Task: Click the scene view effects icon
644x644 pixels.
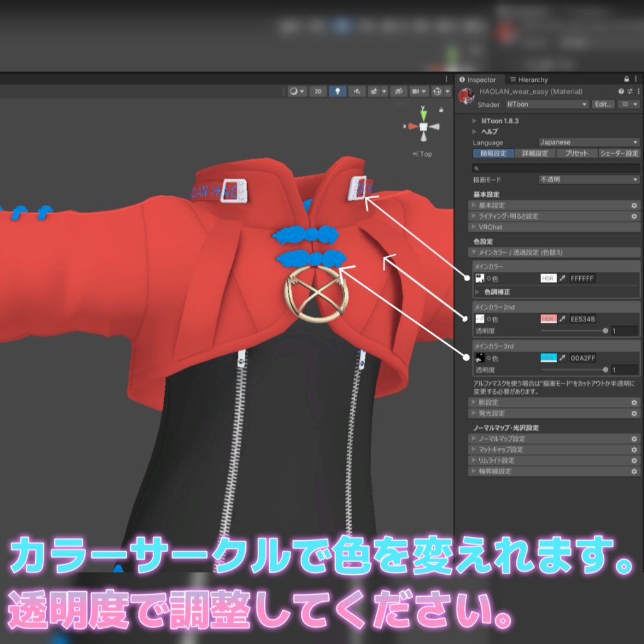Action: (374, 91)
